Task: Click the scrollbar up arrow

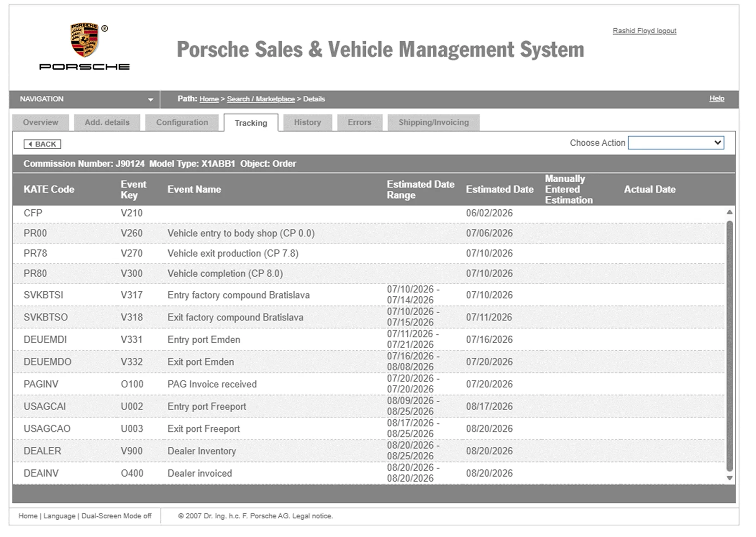Action: [730, 212]
